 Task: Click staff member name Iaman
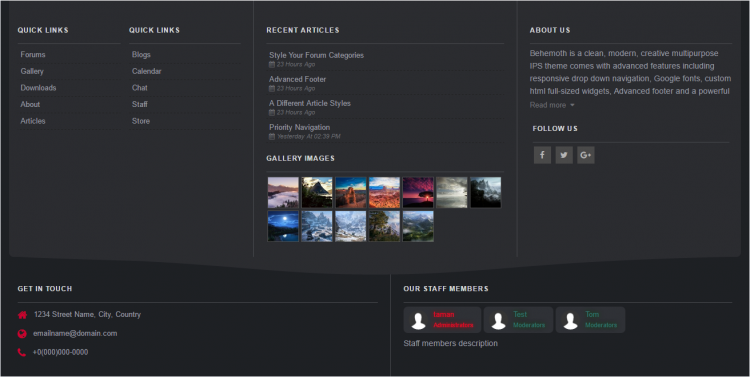(x=443, y=315)
